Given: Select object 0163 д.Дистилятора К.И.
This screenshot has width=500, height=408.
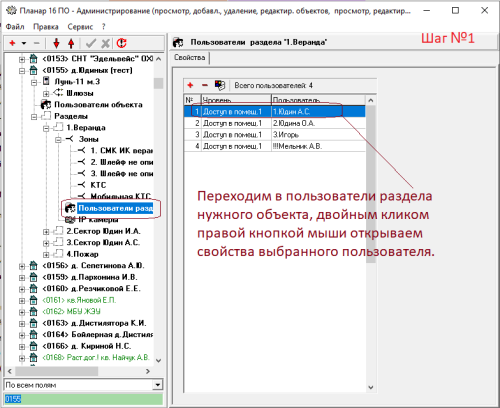Looking at the screenshot, I should click(x=94, y=323).
